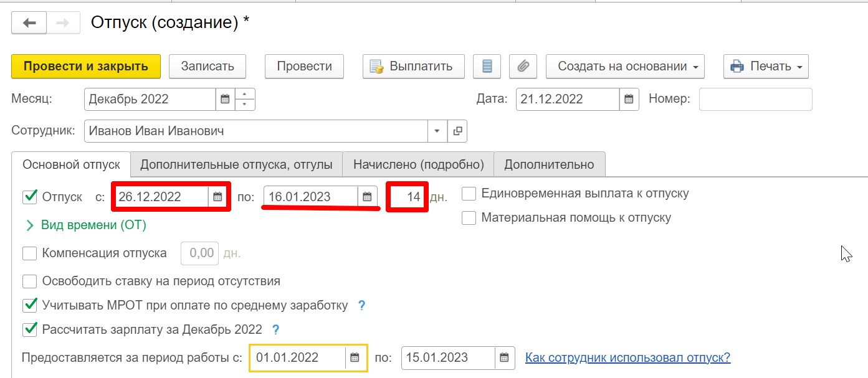This screenshot has height=378, width=868.
Task: Toggle Рассчитать зарплату за Декабрь 2022
Action: click(x=30, y=329)
